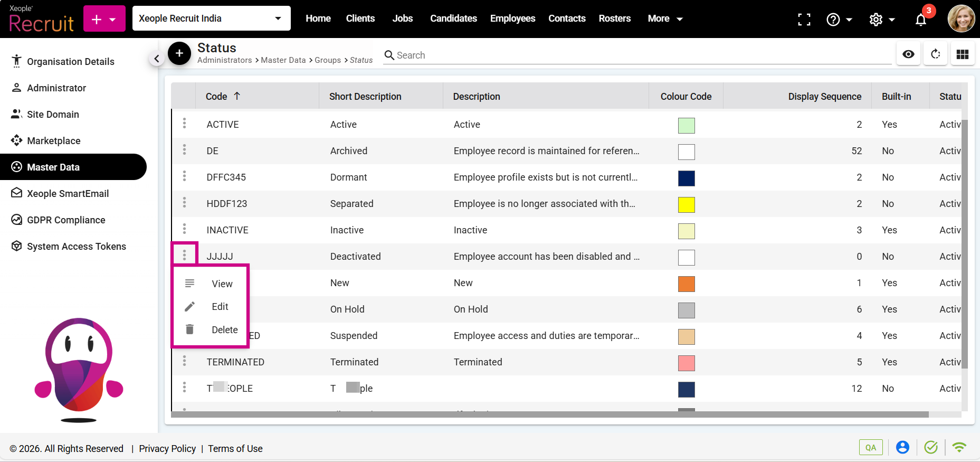Click the notification bell icon
This screenshot has height=462, width=980.
pos(920,20)
